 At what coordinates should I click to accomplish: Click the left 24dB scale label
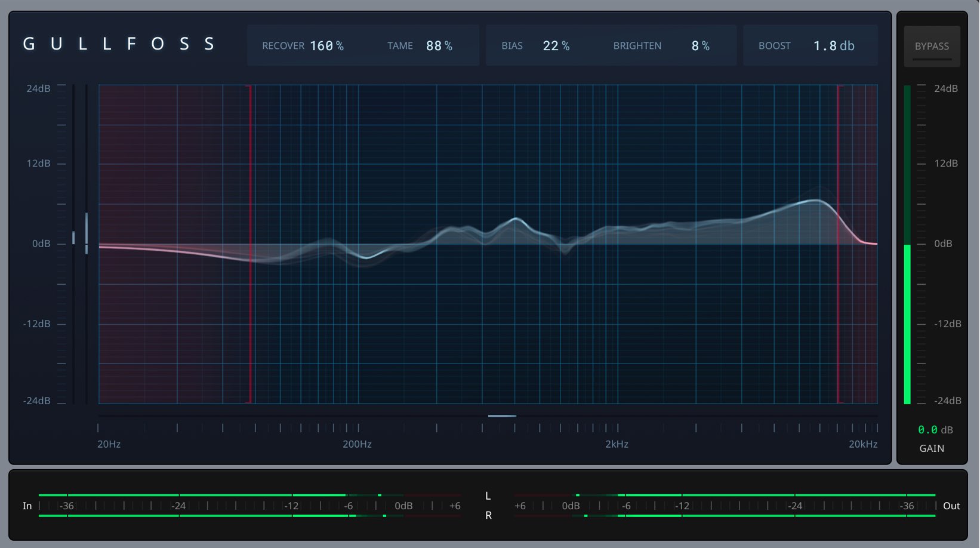point(38,88)
